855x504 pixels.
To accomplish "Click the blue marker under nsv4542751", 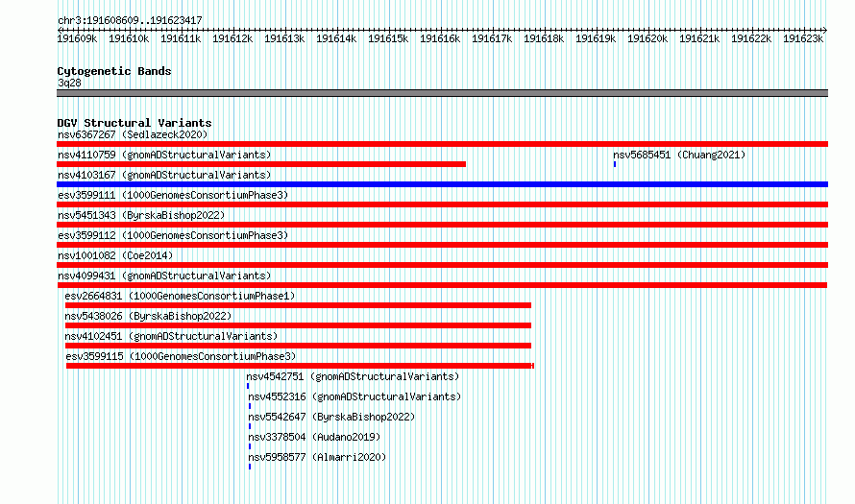I will (x=248, y=386).
